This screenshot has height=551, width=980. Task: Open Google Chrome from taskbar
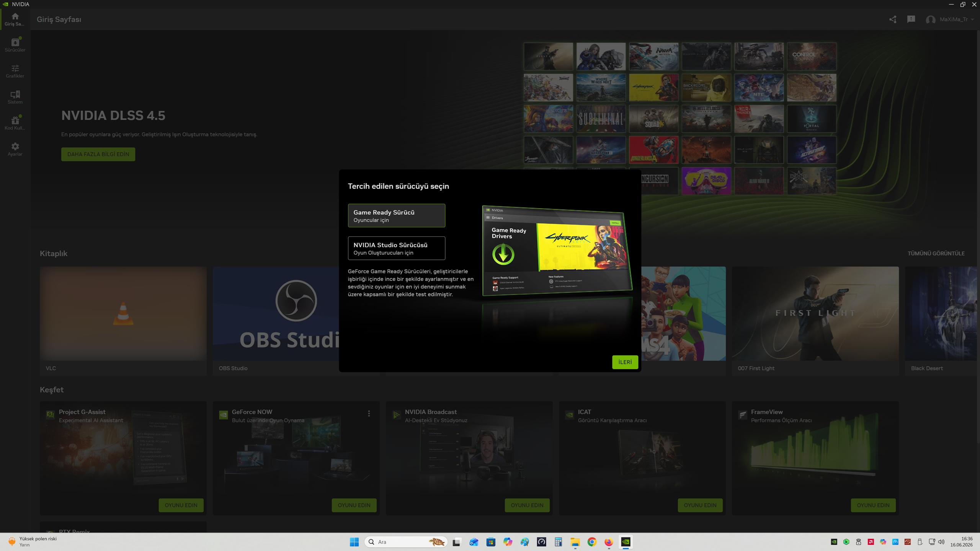[x=592, y=542]
